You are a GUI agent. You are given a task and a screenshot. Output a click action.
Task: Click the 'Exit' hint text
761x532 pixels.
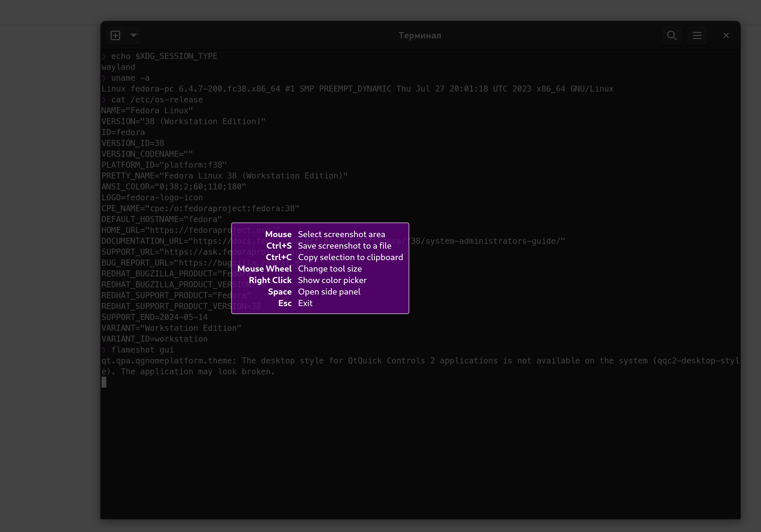[x=305, y=303]
